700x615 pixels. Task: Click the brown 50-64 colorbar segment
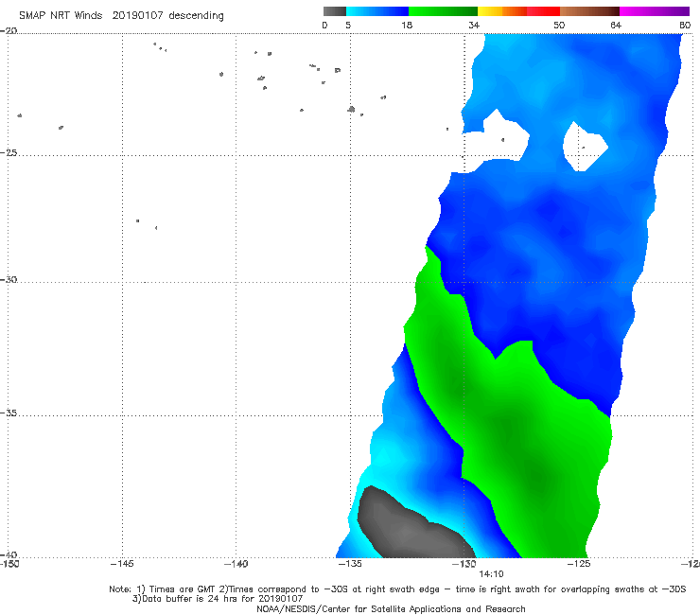pos(589,11)
